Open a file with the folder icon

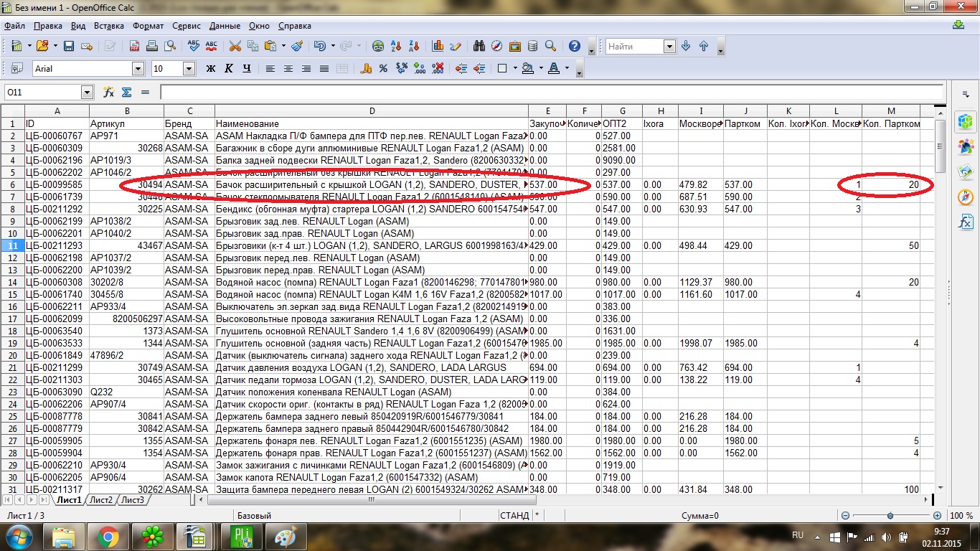point(42,46)
